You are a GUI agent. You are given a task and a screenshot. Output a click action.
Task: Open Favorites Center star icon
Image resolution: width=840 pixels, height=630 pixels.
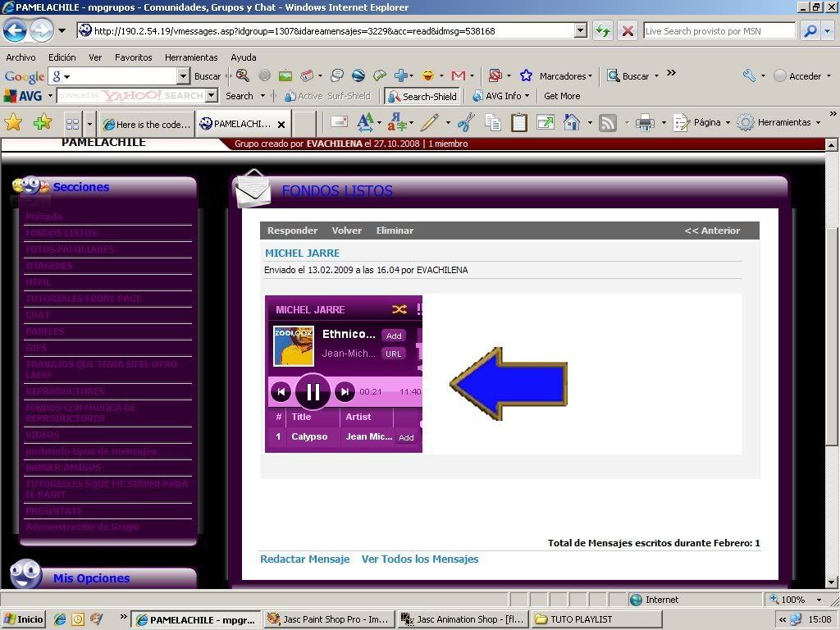coord(13,123)
